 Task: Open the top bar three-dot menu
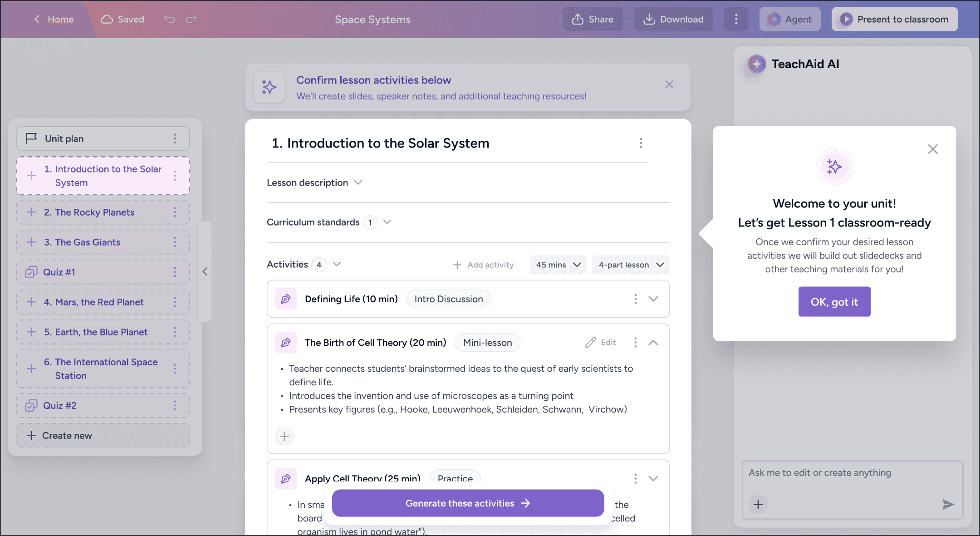[x=736, y=19]
